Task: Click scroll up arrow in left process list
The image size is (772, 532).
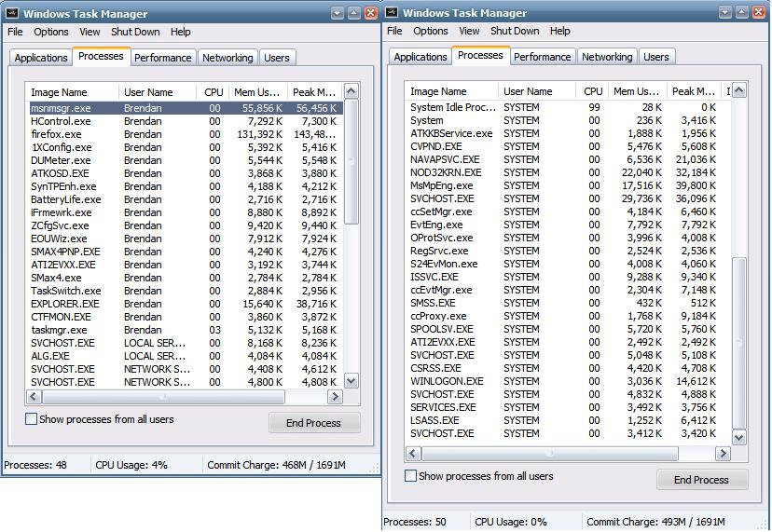Action: tap(352, 91)
